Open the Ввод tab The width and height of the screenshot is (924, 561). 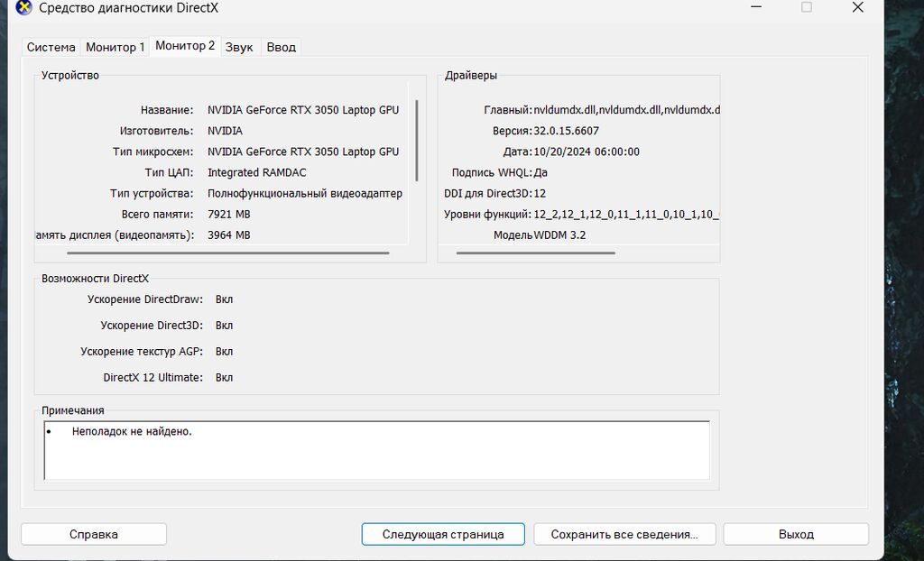[282, 47]
